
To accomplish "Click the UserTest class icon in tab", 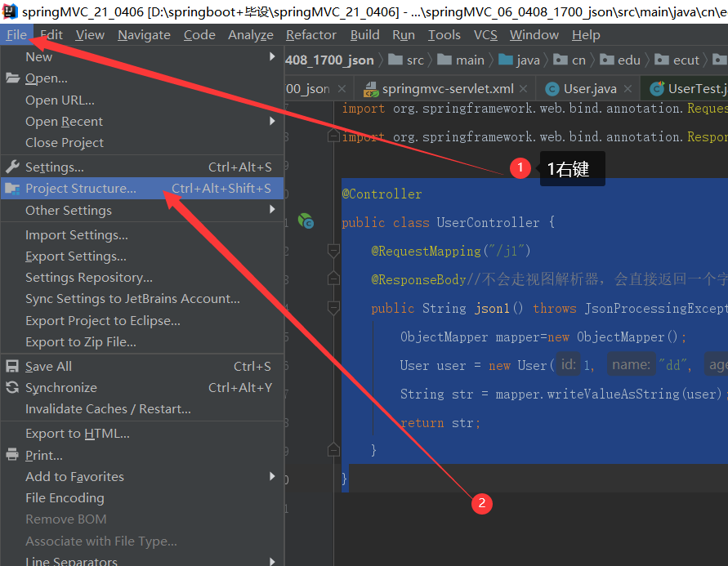I will pyautogui.click(x=656, y=88).
